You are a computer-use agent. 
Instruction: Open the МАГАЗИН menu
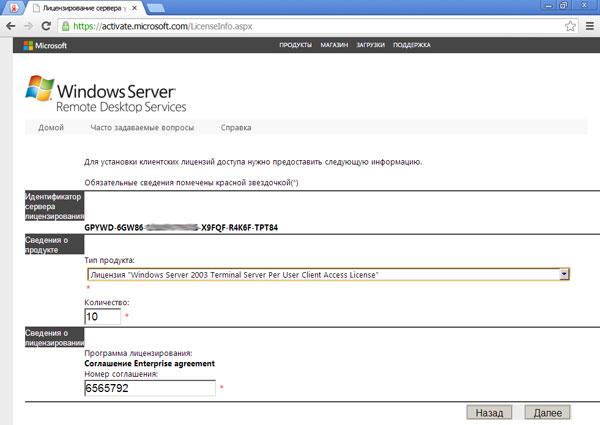[x=334, y=45]
